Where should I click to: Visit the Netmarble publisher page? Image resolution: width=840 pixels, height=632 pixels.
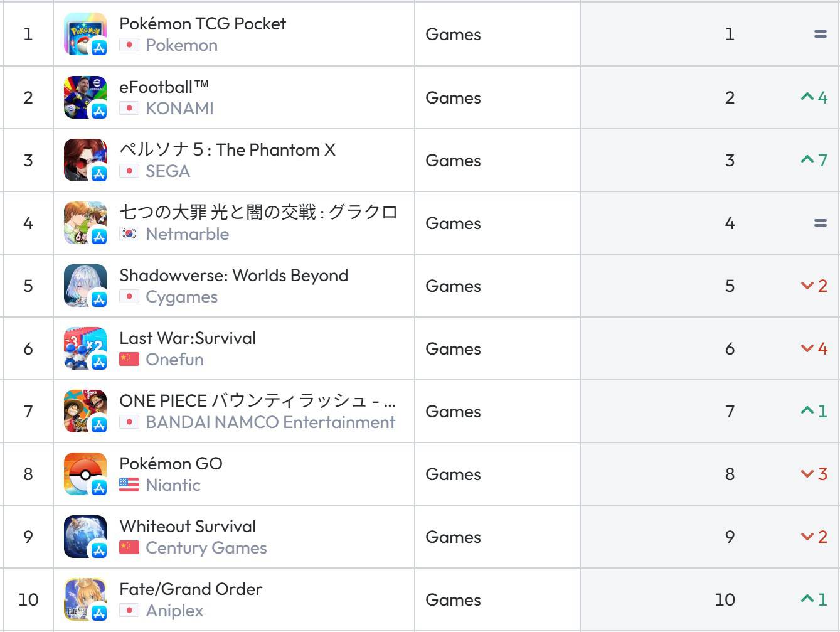[187, 234]
